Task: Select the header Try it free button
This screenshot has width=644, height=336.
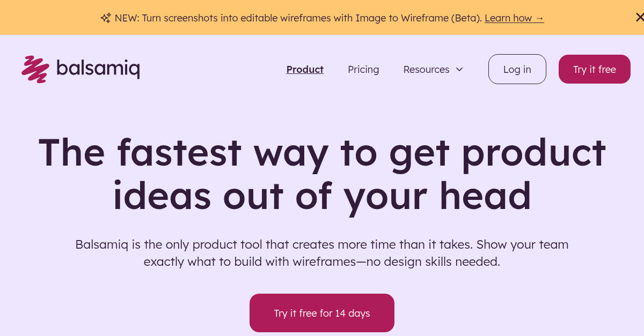Action: point(595,69)
